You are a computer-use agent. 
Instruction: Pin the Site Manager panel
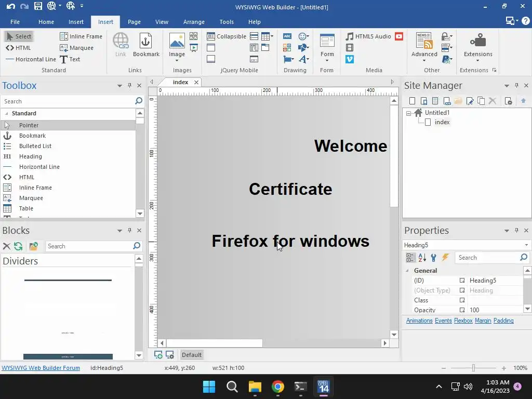[517, 86]
